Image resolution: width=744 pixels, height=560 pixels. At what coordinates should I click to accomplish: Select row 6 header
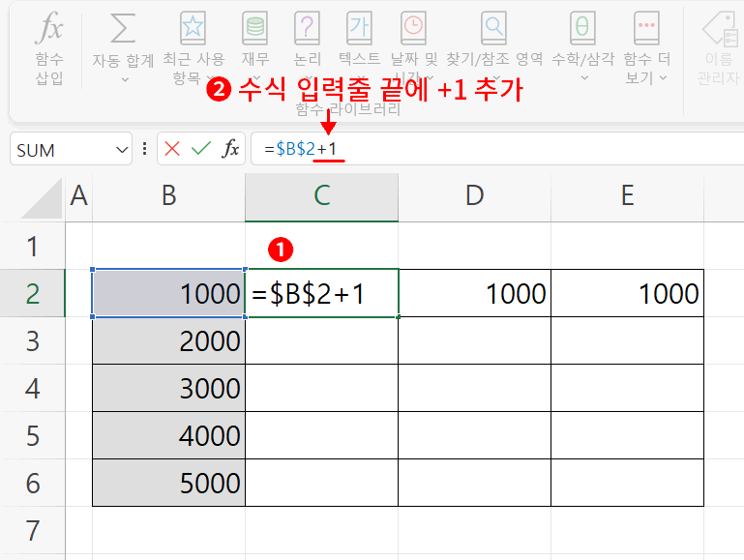click(x=32, y=483)
